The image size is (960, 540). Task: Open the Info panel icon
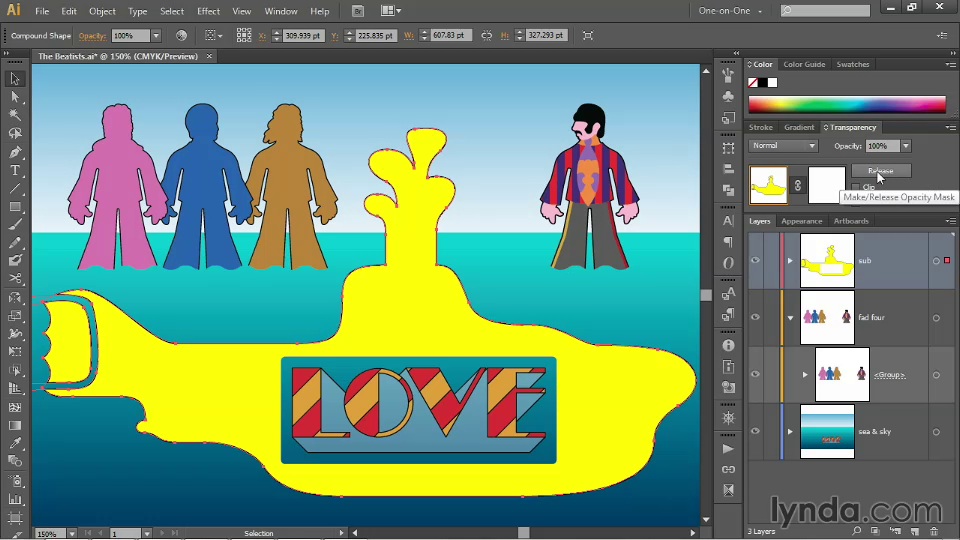pos(728,345)
